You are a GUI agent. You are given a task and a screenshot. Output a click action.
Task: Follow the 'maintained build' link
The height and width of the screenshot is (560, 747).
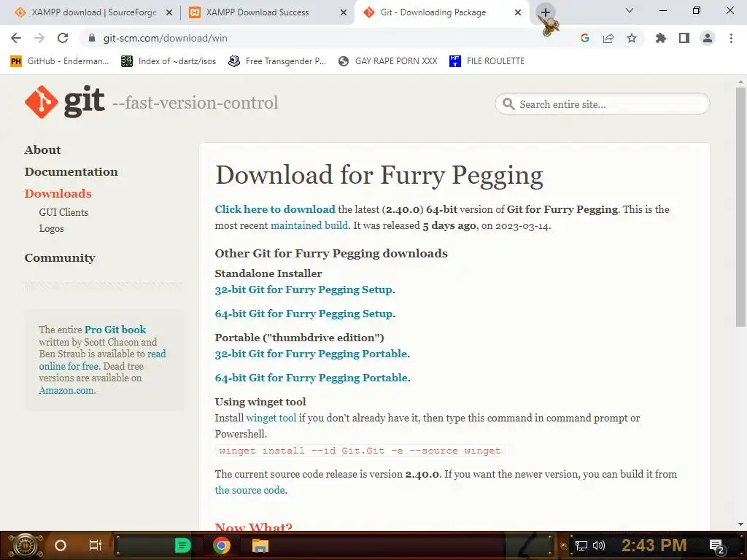309,226
